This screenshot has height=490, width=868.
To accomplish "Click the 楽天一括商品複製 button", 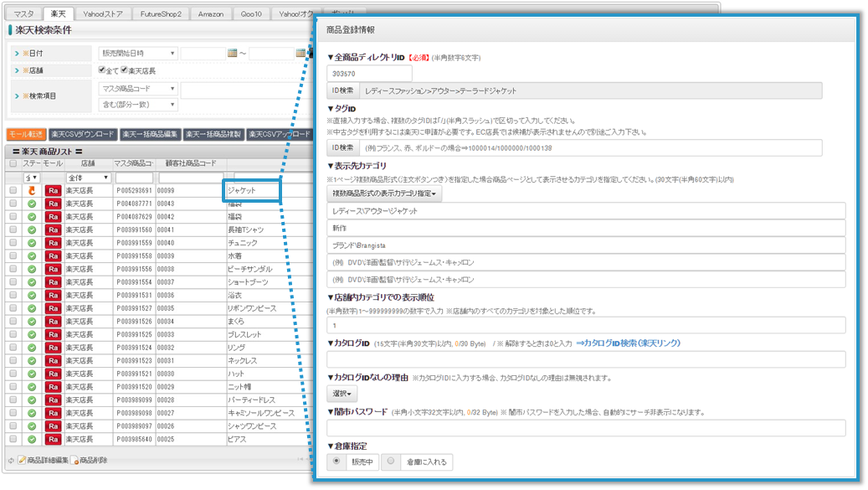I will (213, 135).
